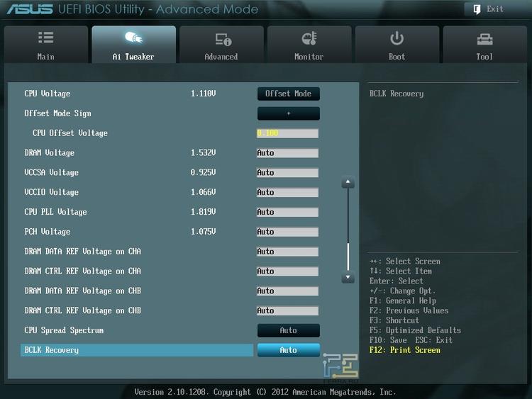
Task: Select the DRAM Voltage label
Action: coord(49,153)
